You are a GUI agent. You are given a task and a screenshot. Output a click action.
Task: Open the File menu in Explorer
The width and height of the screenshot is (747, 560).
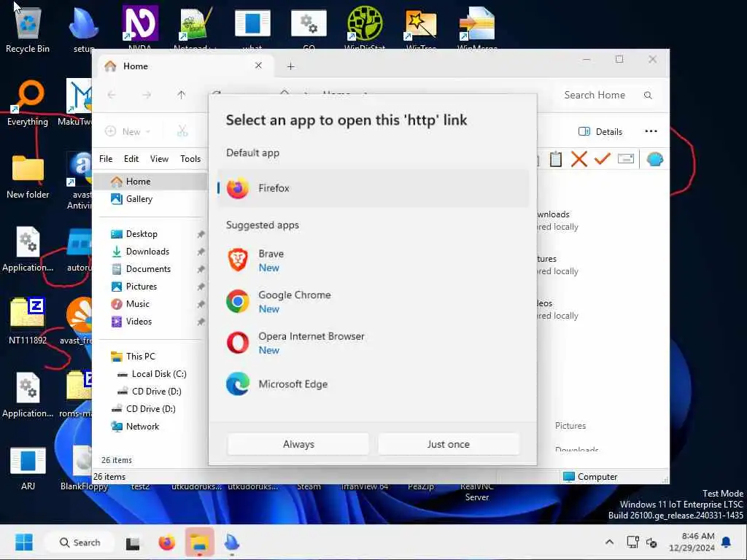pyautogui.click(x=106, y=159)
